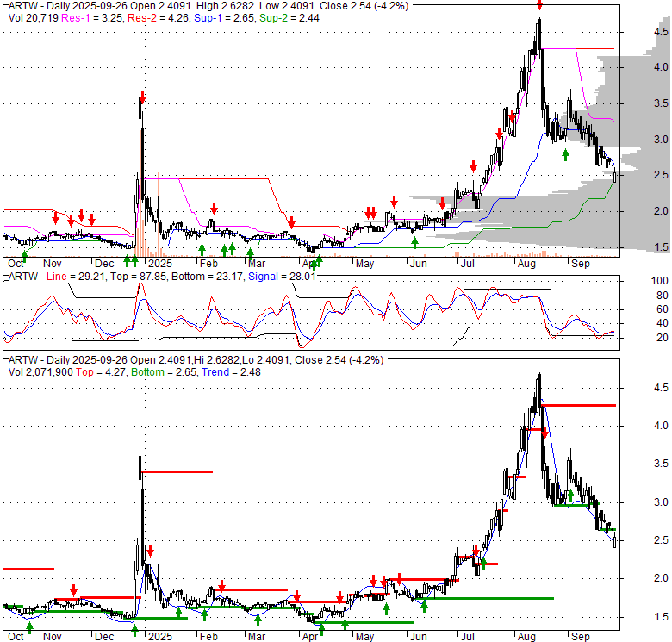Click the Aug label on top chart time axis
Viewport: 672px width, 642px height.
[x=526, y=264]
